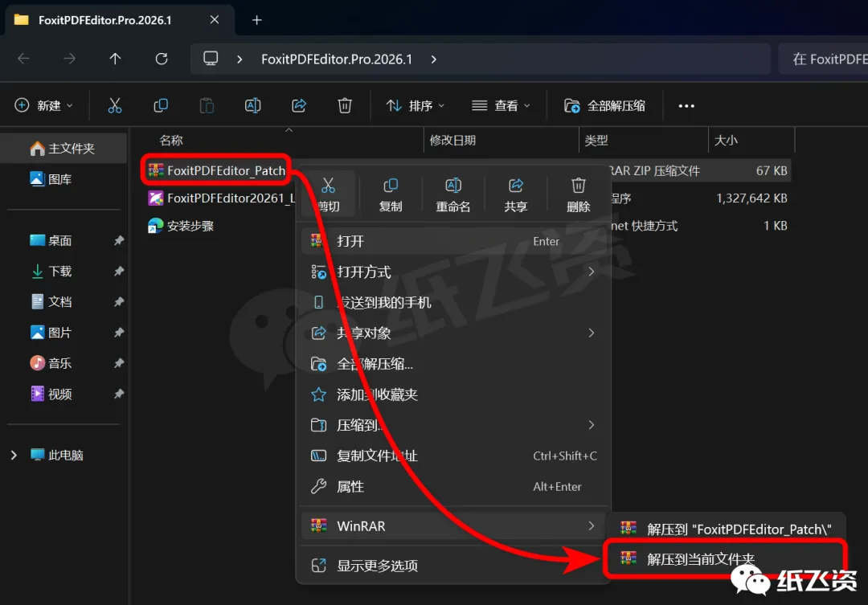Click the search box 在 FoxitPDFE

[x=823, y=59]
